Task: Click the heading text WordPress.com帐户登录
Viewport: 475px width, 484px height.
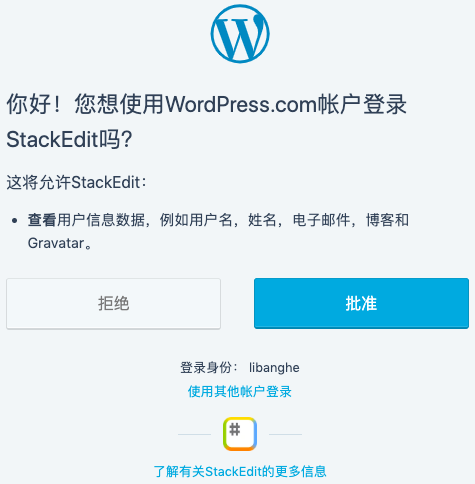Action: [286, 104]
